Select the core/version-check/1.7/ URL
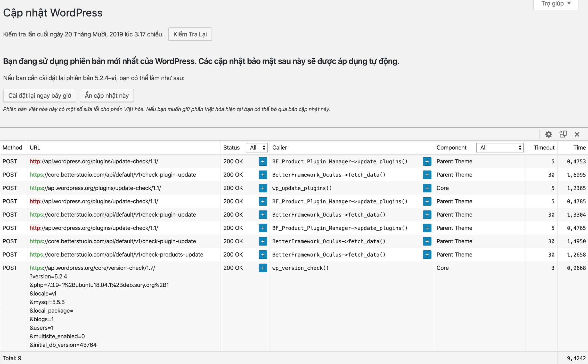Screen dimensions: 588x364 (x=92, y=268)
